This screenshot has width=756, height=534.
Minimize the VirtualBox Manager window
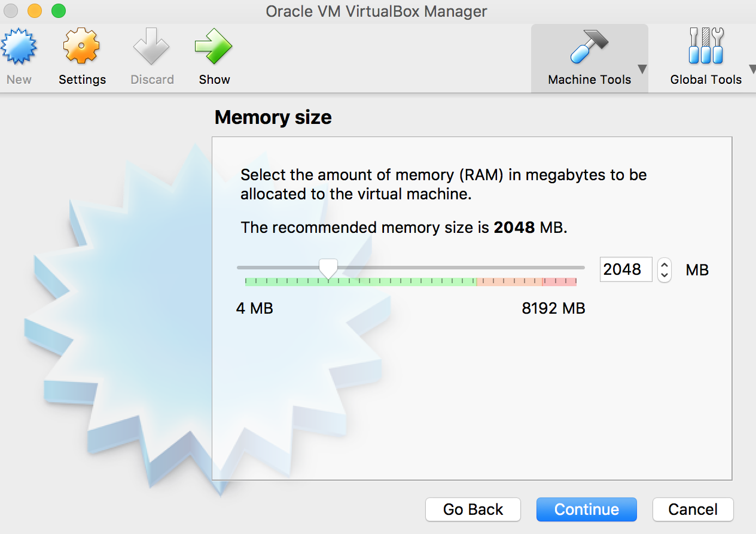tap(35, 11)
